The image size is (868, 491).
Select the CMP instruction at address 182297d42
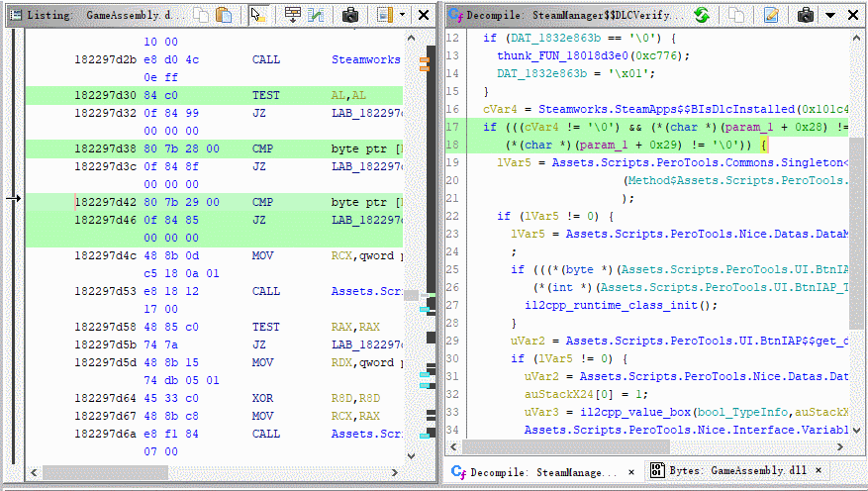coord(261,202)
